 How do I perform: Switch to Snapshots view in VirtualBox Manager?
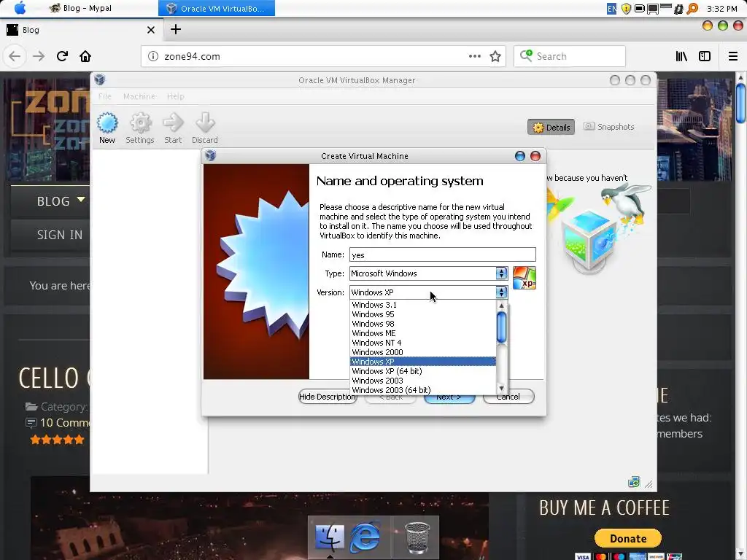point(609,127)
